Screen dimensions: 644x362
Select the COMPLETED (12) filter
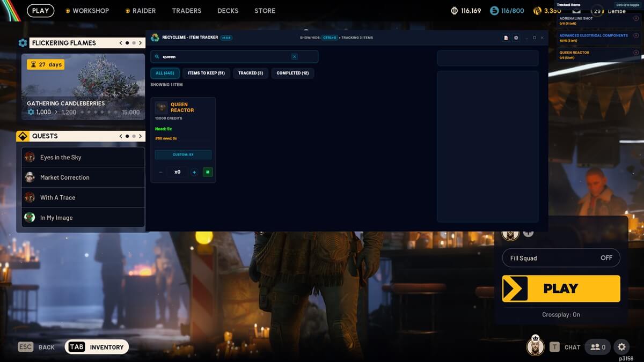pos(292,73)
